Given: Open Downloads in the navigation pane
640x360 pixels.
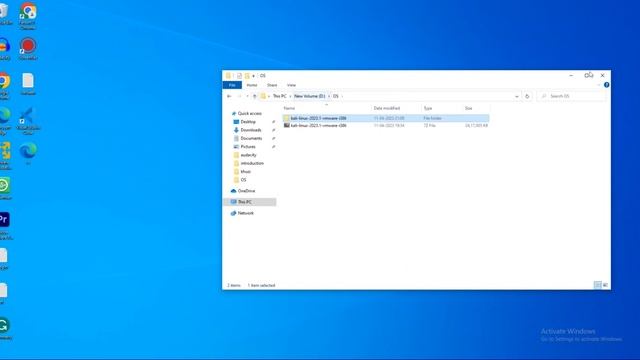Looking at the screenshot, I should (251, 130).
